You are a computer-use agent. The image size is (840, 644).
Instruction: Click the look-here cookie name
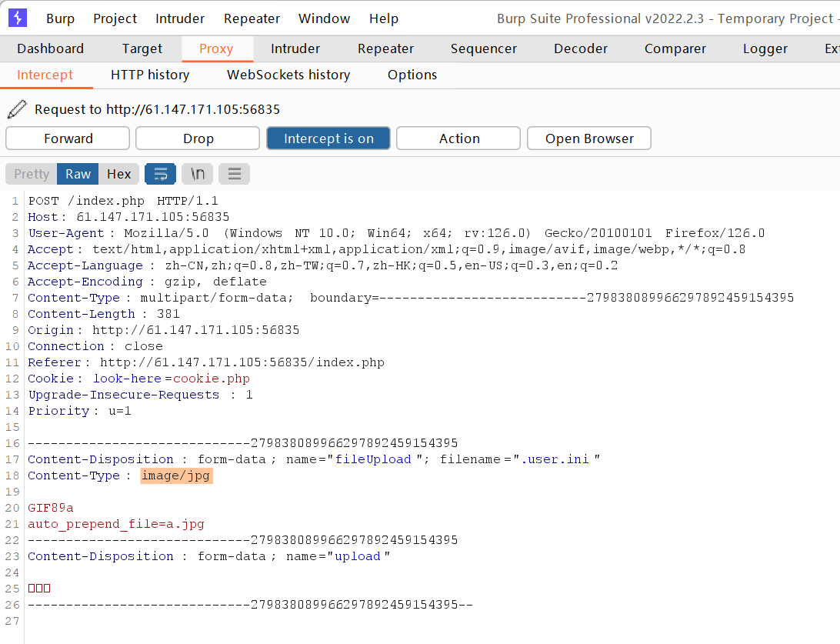point(128,379)
